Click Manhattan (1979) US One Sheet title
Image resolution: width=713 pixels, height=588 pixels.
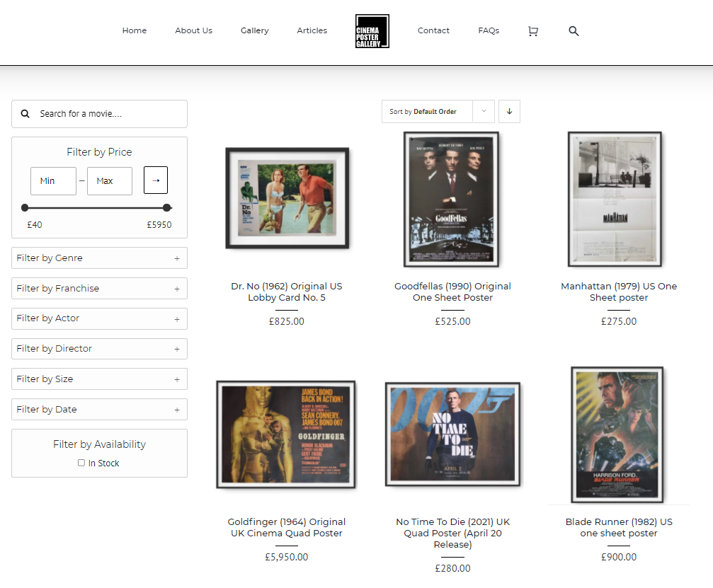(x=619, y=292)
